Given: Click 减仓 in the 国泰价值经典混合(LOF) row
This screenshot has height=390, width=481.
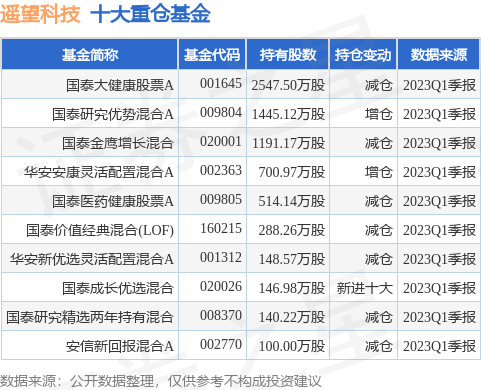Looking at the screenshot, I should (x=379, y=230).
